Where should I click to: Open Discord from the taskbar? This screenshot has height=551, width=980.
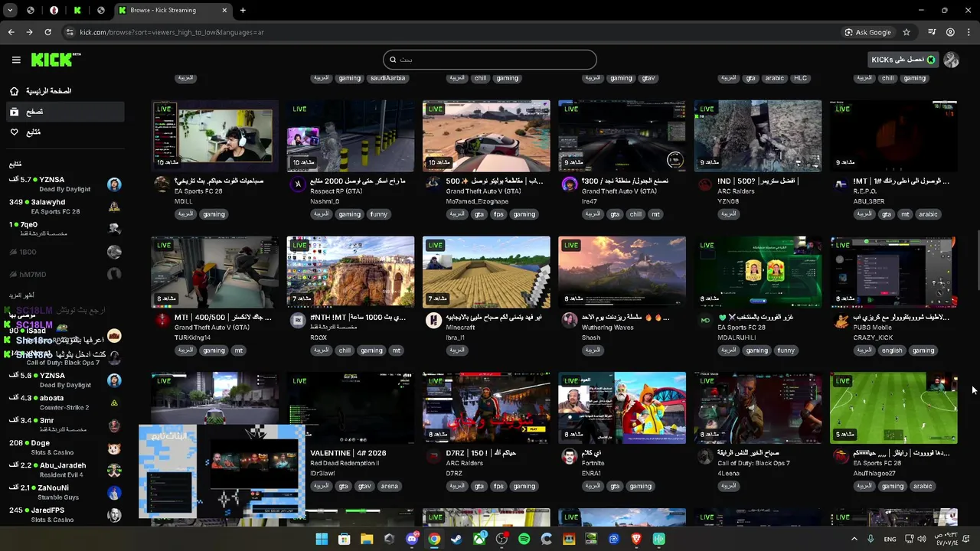[x=412, y=539]
